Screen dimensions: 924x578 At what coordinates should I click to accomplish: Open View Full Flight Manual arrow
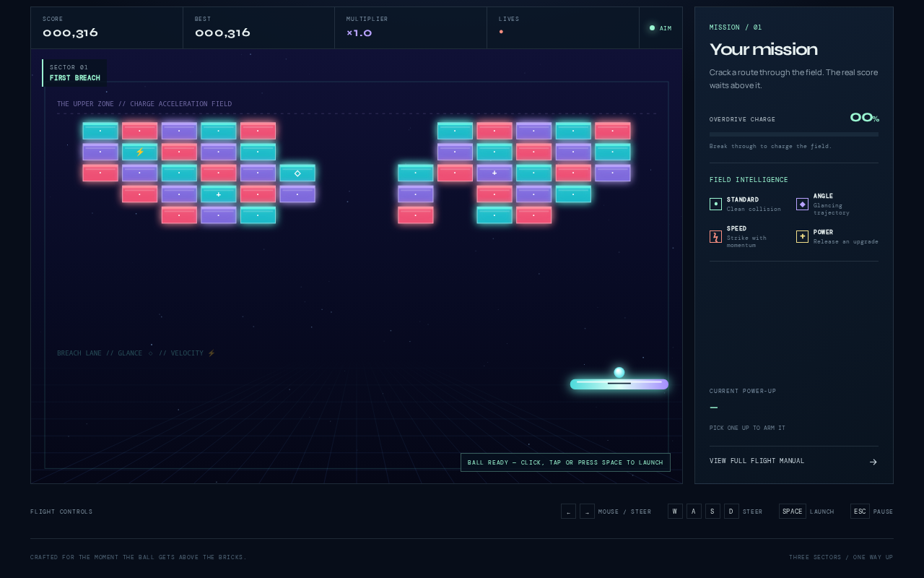[x=873, y=462]
